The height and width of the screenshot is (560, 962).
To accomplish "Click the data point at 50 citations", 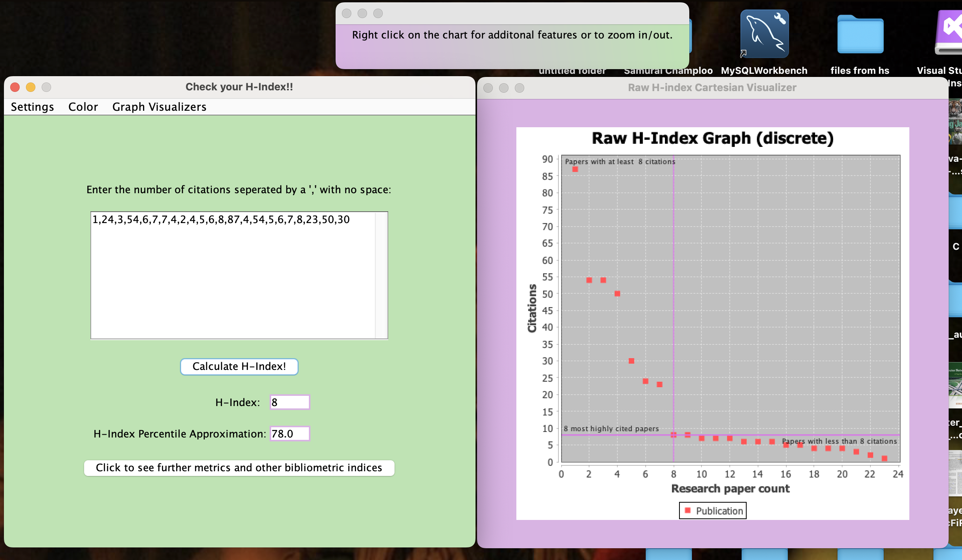I will [617, 294].
